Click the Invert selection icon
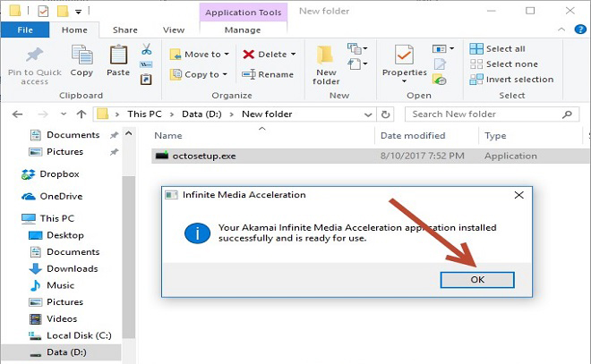591x364 pixels. click(x=476, y=80)
